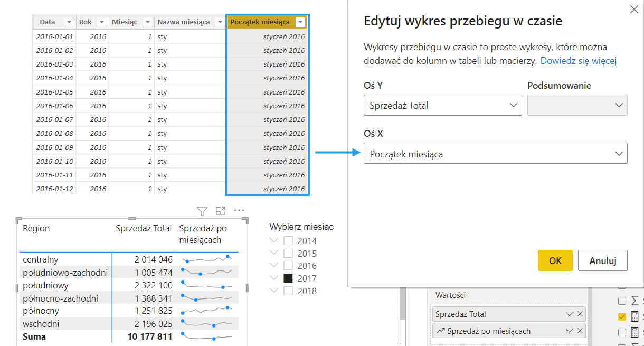
Task: Open more options ellipsis above the table
Action: (x=239, y=210)
